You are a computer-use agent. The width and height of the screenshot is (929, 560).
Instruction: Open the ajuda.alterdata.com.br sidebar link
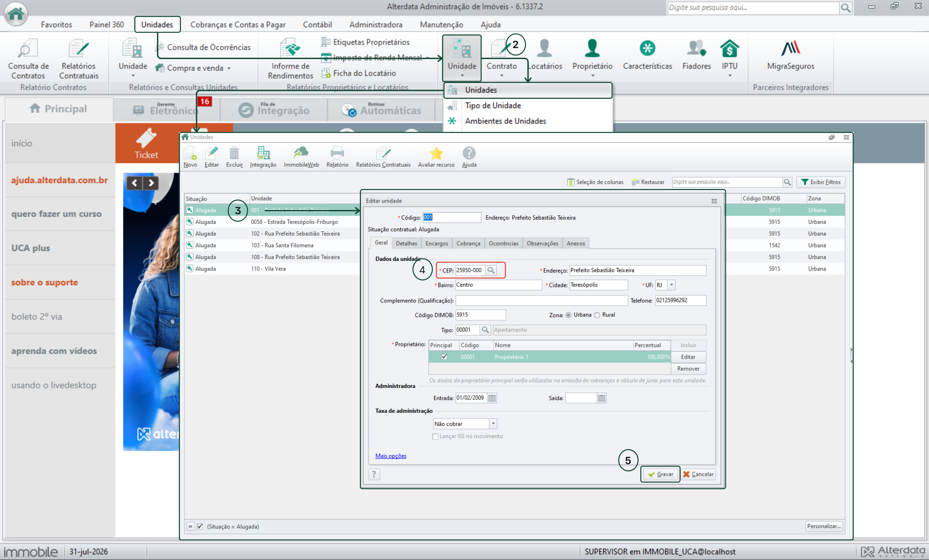tap(59, 180)
